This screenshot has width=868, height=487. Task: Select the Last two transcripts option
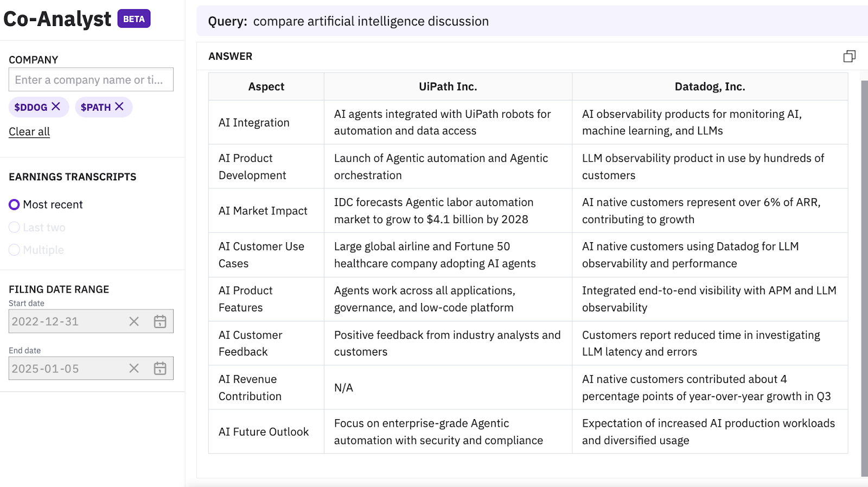[x=15, y=227]
